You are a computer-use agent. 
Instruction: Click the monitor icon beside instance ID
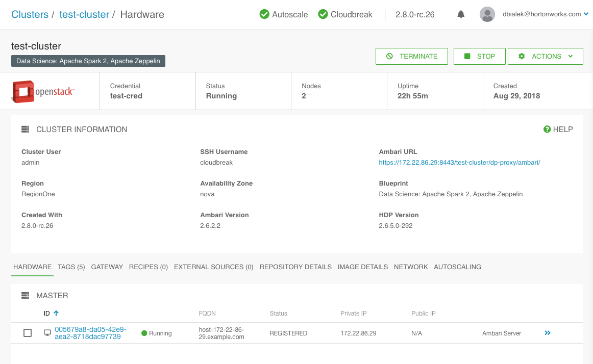coord(47,333)
